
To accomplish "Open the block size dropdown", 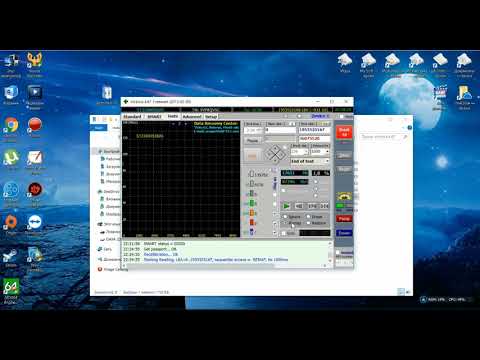I will [x=299, y=152].
